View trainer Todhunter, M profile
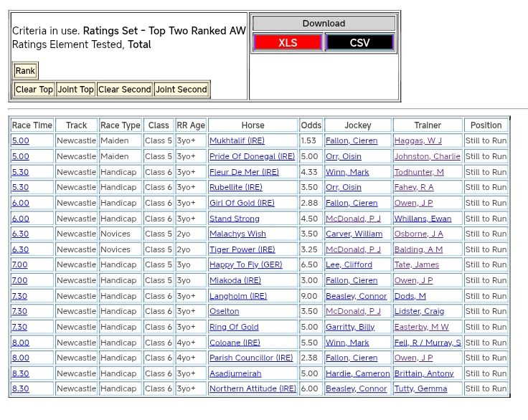This screenshot has height=420, width=528. coord(419,172)
